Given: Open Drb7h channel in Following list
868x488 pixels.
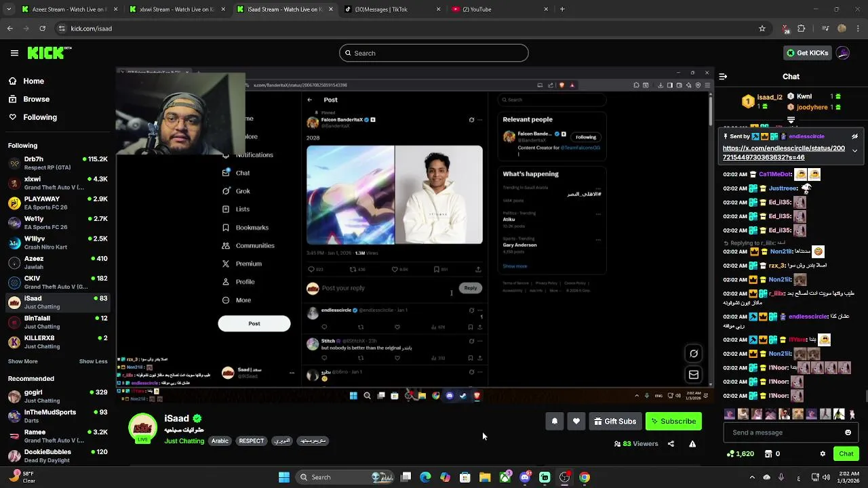Looking at the screenshot, I should pyautogui.click(x=58, y=163).
